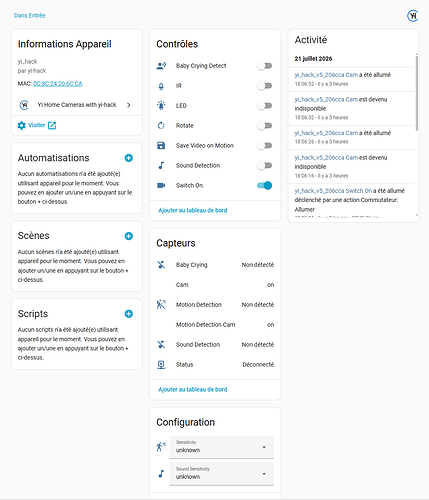This screenshot has width=429, height=500.
Task: Click Ajouter au tableau de bord under Contrôles
Action: pyautogui.click(x=193, y=210)
